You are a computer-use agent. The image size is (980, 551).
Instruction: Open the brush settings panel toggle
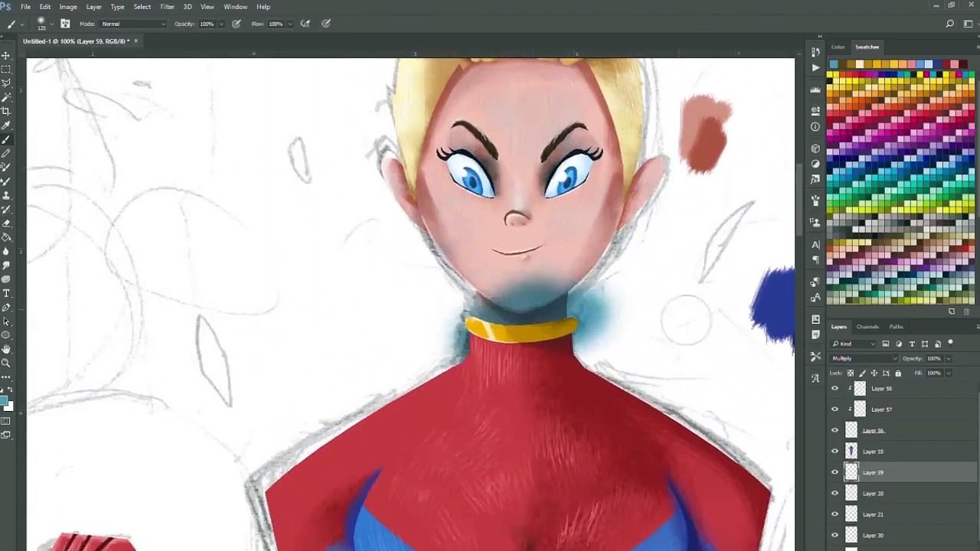pyautogui.click(x=65, y=24)
